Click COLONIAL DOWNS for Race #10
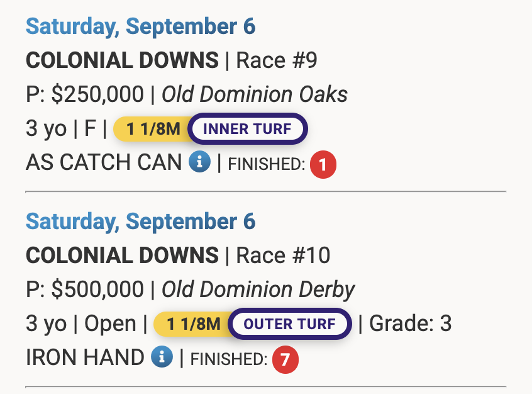 (x=122, y=256)
